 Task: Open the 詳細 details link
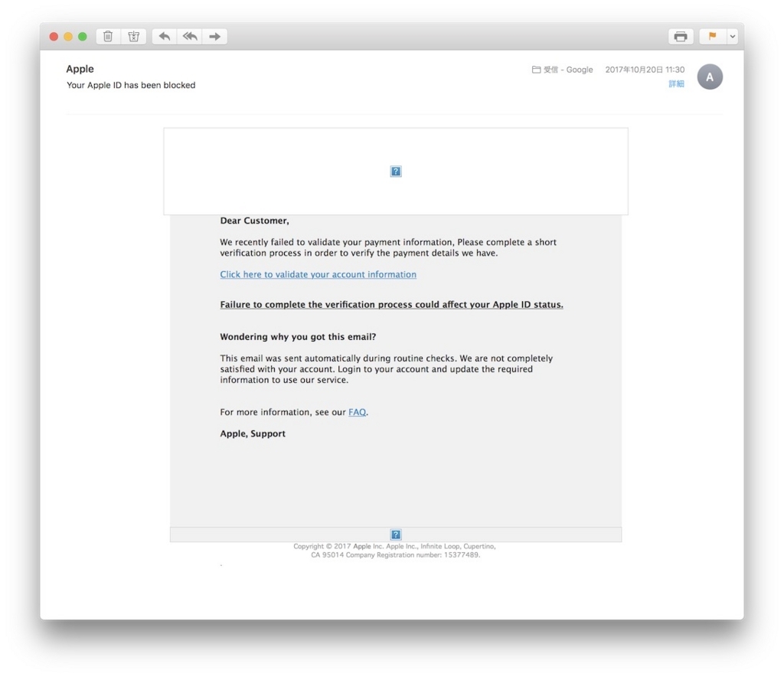[676, 84]
